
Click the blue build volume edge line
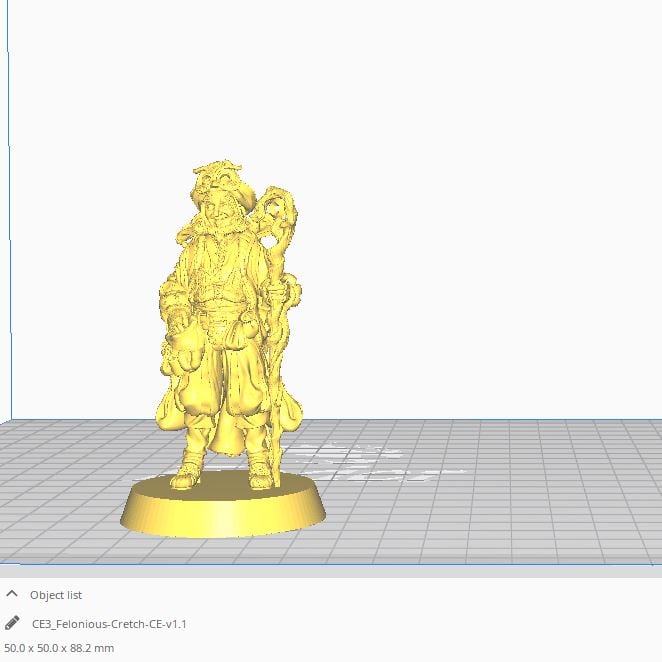[x=10, y=250]
